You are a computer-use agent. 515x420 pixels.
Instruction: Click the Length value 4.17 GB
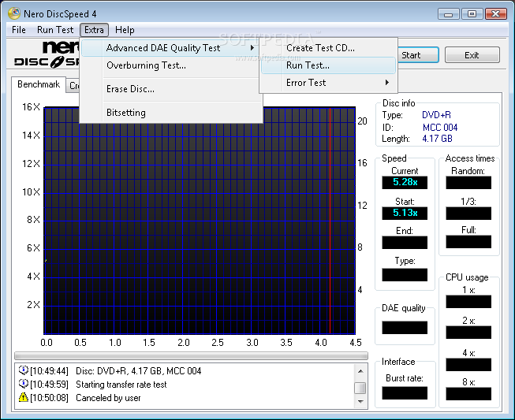tap(437, 139)
